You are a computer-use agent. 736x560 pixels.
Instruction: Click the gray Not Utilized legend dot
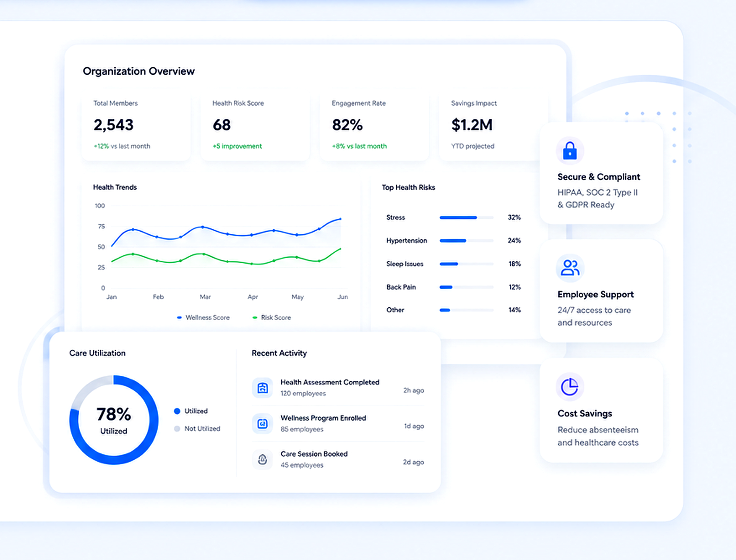point(177,429)
